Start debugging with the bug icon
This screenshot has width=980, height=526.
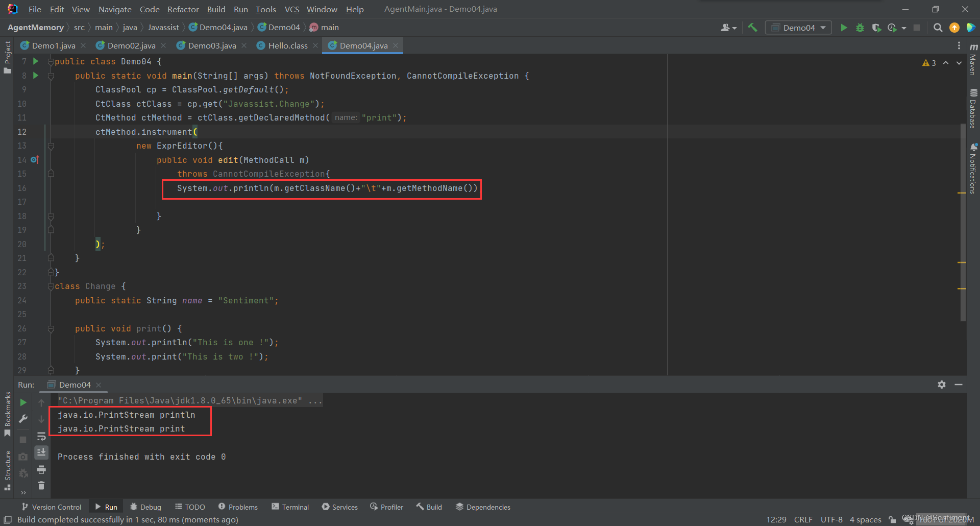(861, 28)
